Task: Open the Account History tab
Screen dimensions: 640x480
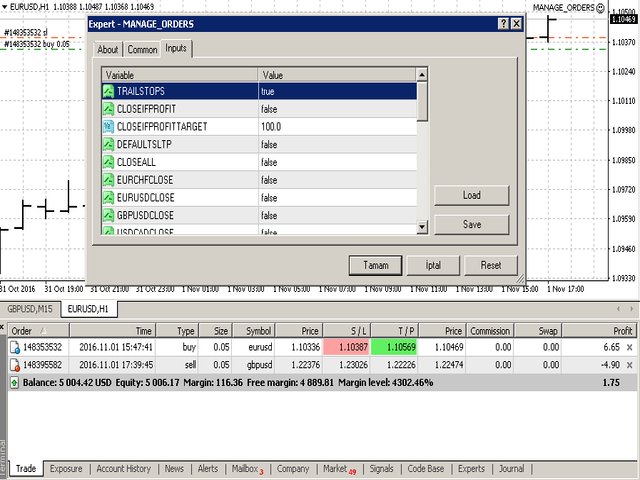Action: [124, 469]
